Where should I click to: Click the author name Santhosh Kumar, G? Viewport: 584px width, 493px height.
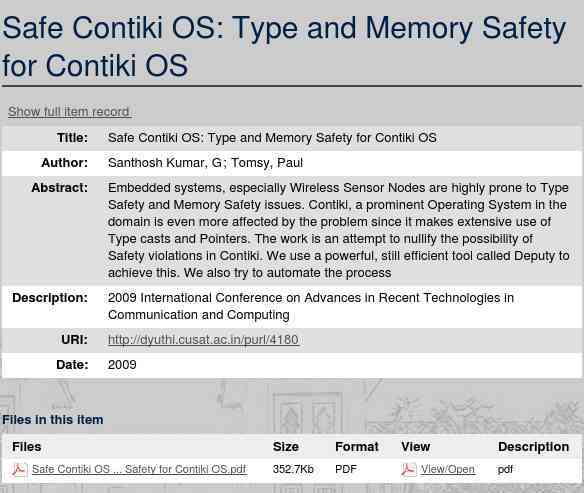tap(165, 163)
